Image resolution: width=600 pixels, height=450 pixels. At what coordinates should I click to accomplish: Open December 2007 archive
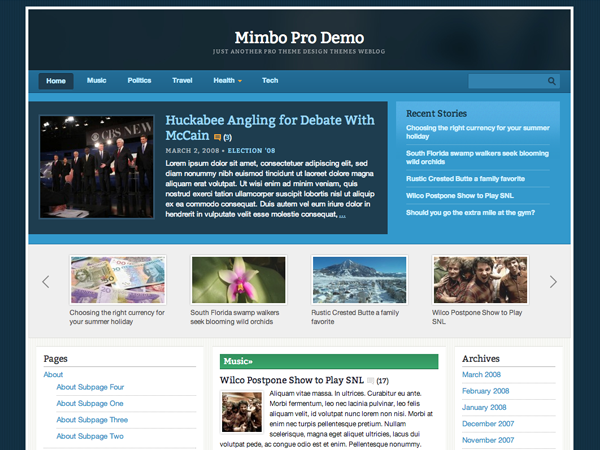click(488, 424)
